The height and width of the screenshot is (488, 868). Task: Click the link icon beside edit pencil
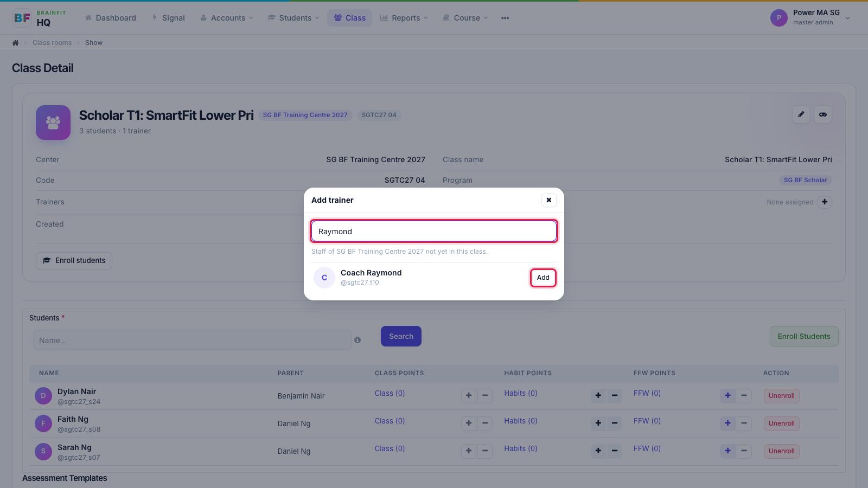823,114
